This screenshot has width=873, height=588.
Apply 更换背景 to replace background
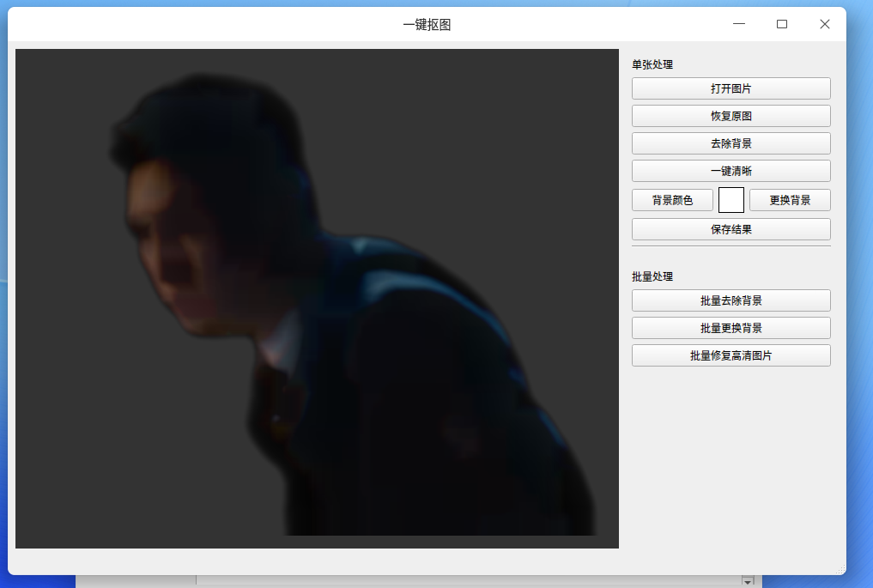point(790,200)
